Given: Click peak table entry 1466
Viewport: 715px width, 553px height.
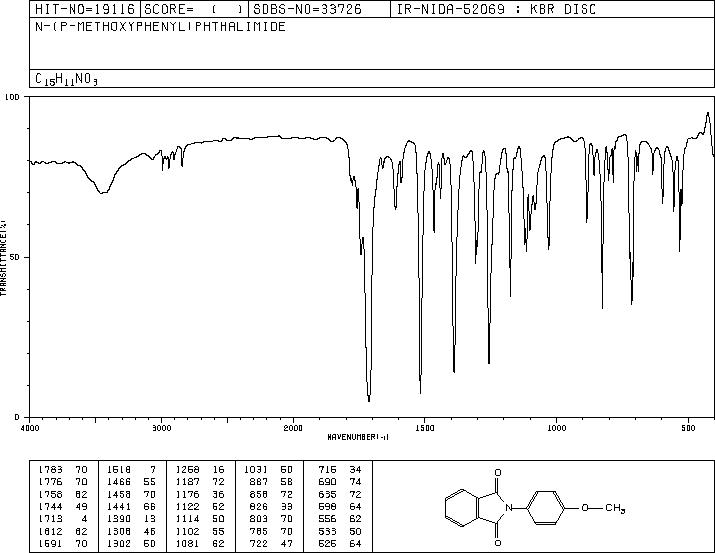Looking at the screenshot, I should [119, 481].
